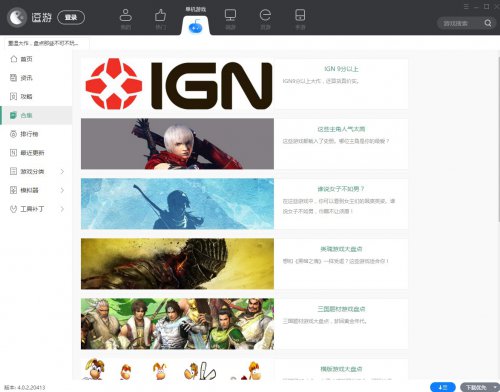Expand the 工具补丁 chevron arrow

[x=62, y=209]
